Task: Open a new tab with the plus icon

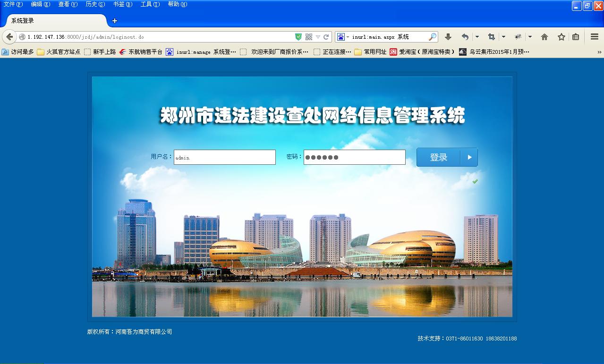Action: [115, 21]
